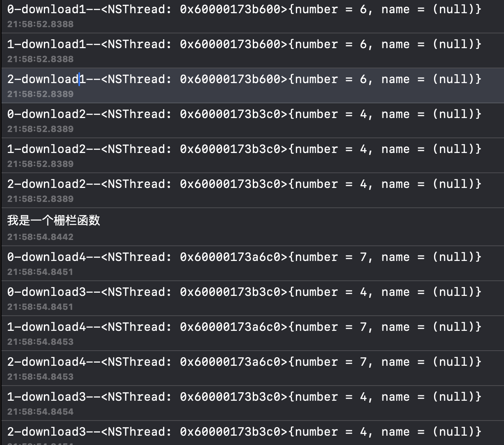Viewport: 504px width, 445px height.
Task: Click timestamp 21:58:52.8389 under 0-download2
Action: tap(40, 129)
